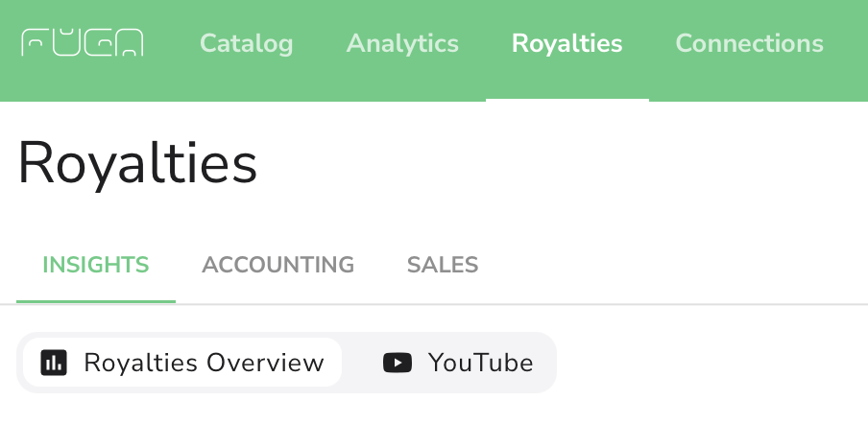Click the white underline below Royalties nav

point(567,100)
